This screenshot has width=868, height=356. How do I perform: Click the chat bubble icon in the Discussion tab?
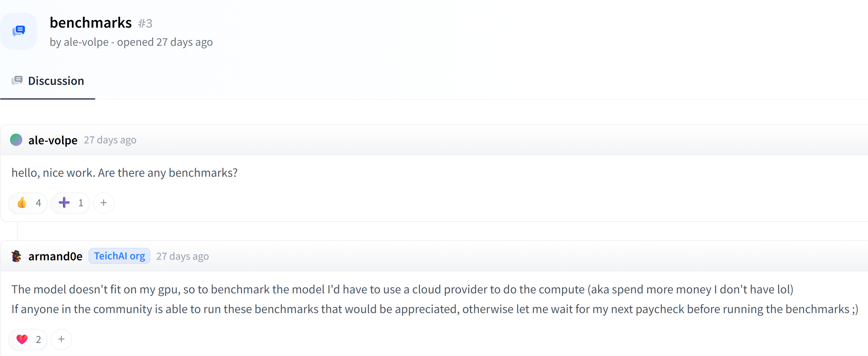(17, 81)
